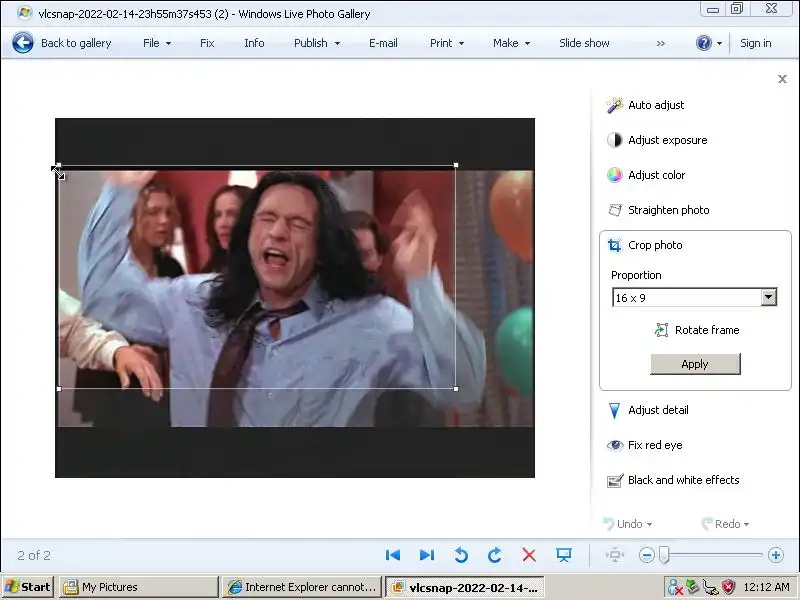Image resolution: width=800 pixels, height=600 pixels.
Task: Click the Back to gallery arrow icon
Action: pyautogui.click(x=23, y=43)
